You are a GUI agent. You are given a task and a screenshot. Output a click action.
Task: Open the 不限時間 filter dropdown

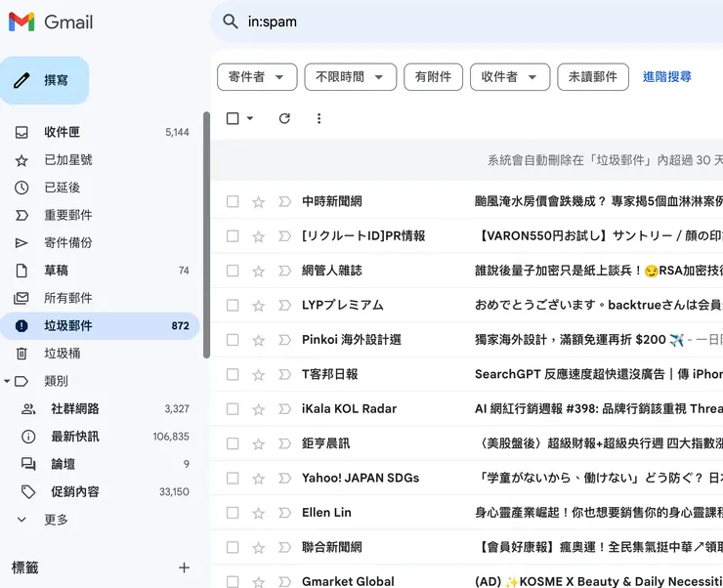coord(351,77)
